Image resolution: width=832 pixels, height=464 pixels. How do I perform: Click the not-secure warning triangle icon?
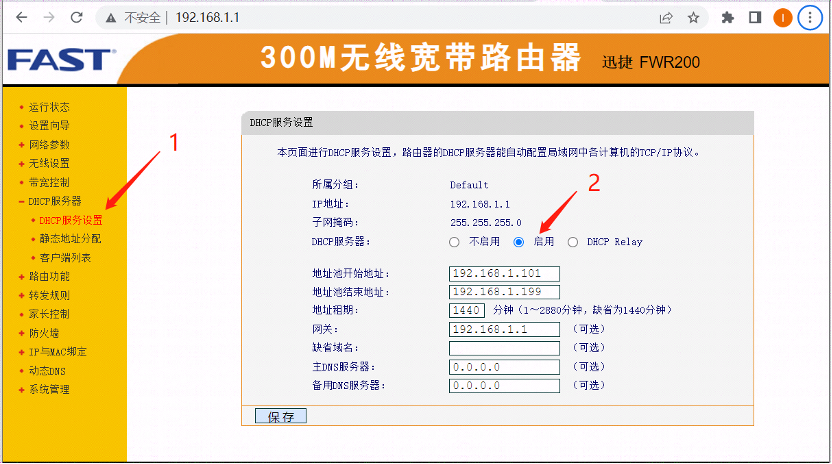click(x=110, y=18)
